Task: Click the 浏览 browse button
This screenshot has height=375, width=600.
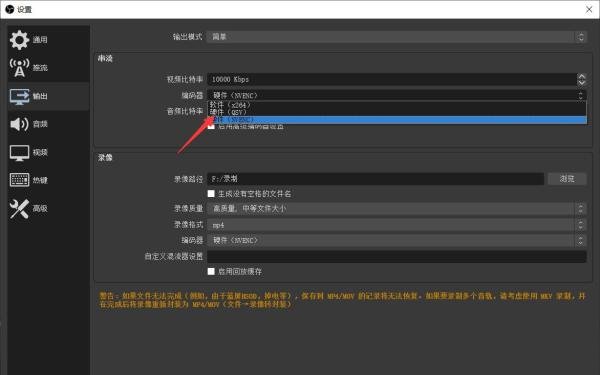Action: point(567,179)
